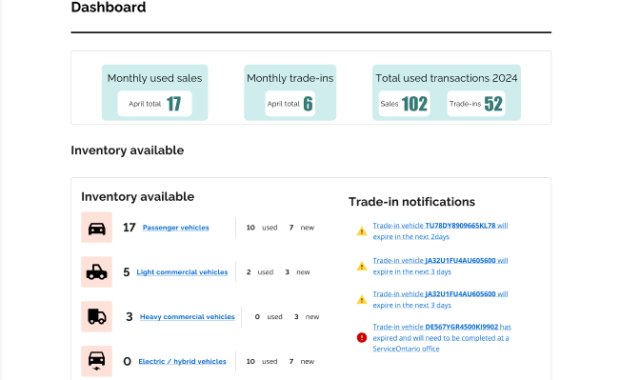This screenshot has height=380, width=620.
Task: Open the Passenger vehicles link
Action: (176, 228)
